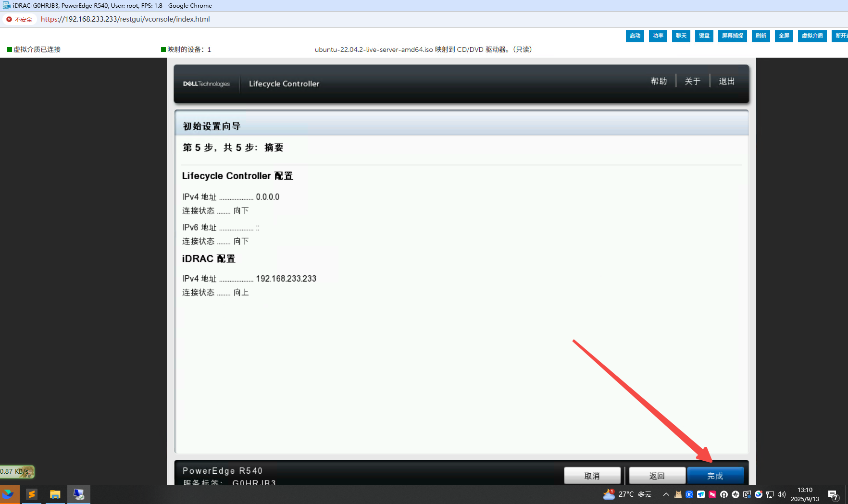Click 屏幕捕捉 (Screen Capture) button
This screenshot has height=504, width=848.
click(732, 36)
